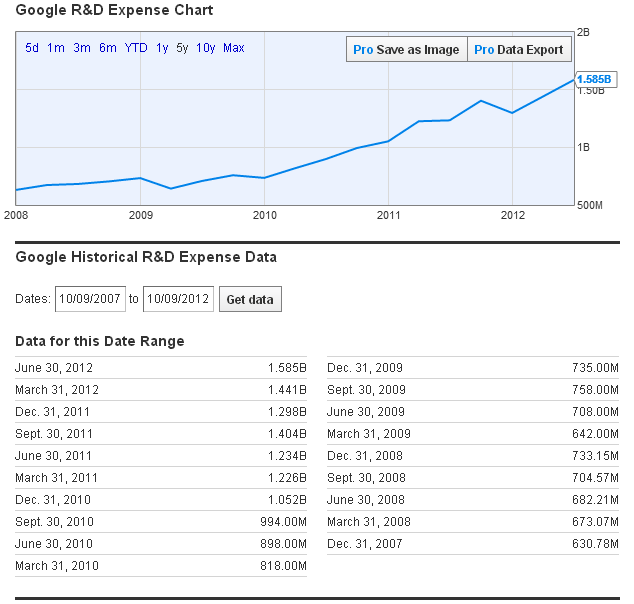Click the 758.00M value for Sept. 30, 2009
Viewport: 634px width, 604px height.
(595, 390)
